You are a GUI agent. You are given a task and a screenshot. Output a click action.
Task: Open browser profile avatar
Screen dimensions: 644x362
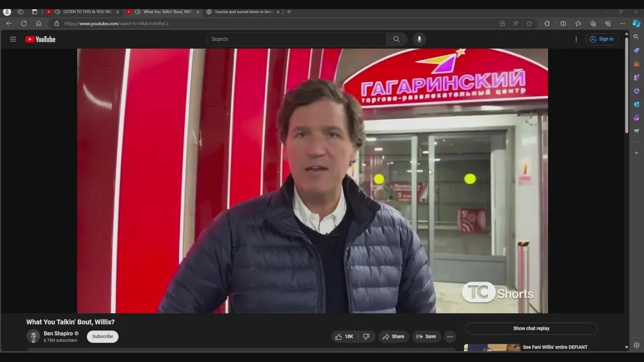(x=7, y=12)
